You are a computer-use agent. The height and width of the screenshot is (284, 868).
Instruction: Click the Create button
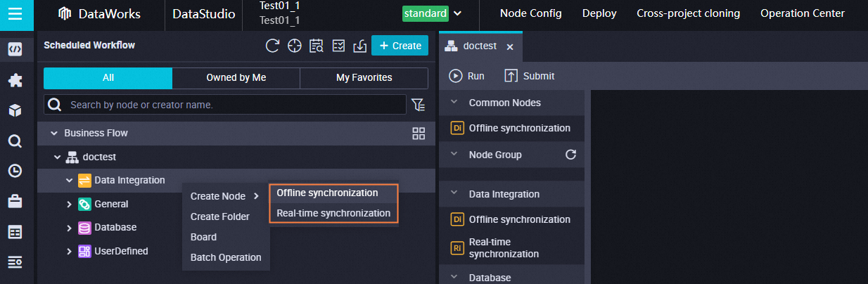click(400, 46)
